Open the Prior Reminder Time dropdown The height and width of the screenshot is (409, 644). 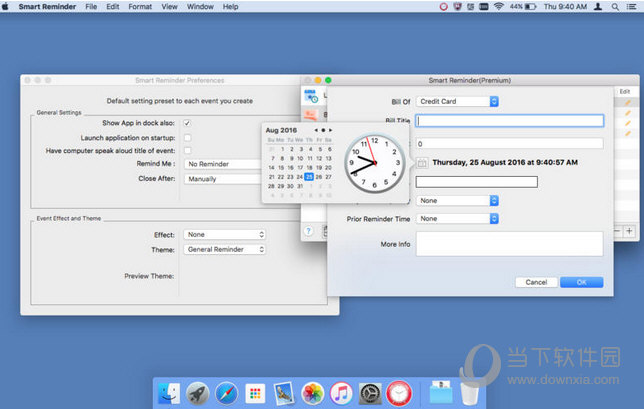pyautogui.click(x=457, y=219)
